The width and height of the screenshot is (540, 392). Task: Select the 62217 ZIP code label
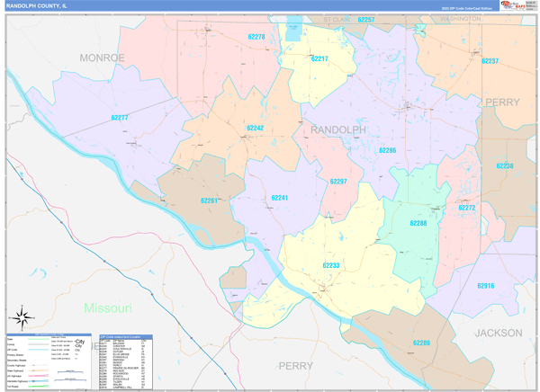point(319,58)
